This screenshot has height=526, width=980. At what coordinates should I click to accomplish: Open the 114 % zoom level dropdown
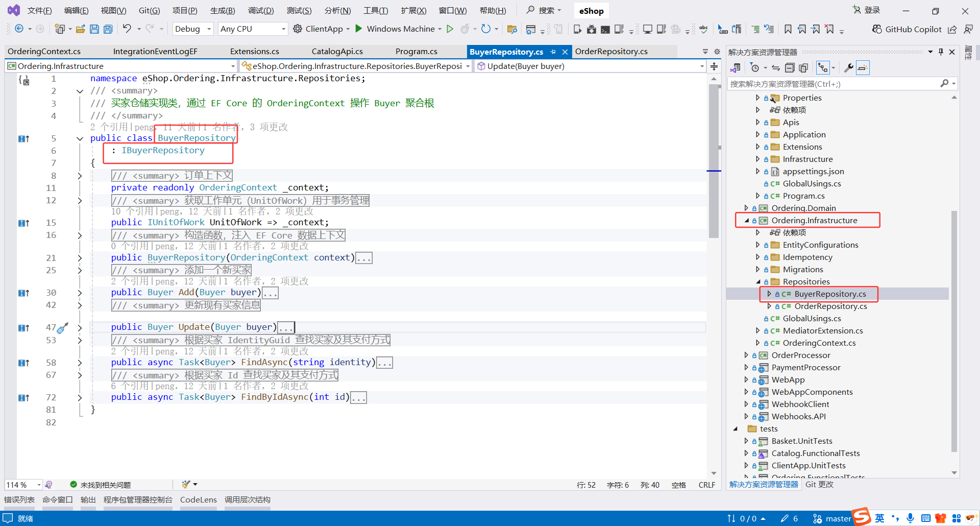click(x=23, y=485)
